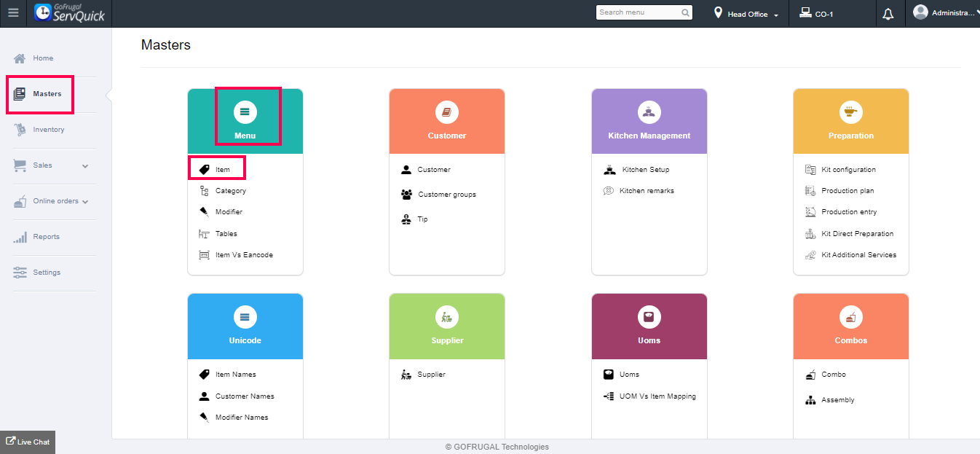Open the Kit configuration link
Screen dimensions: 980x454
[848, 170]
